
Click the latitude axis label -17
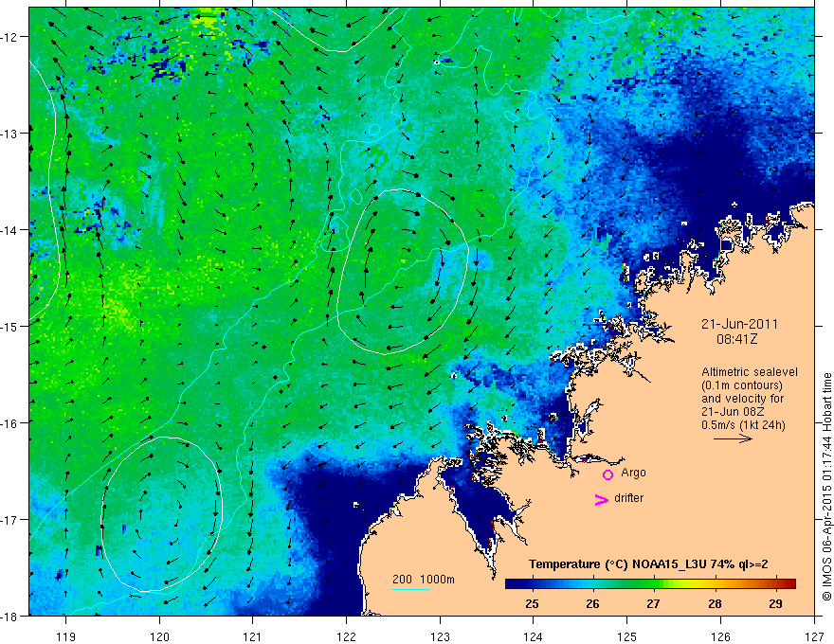[10, 520]
